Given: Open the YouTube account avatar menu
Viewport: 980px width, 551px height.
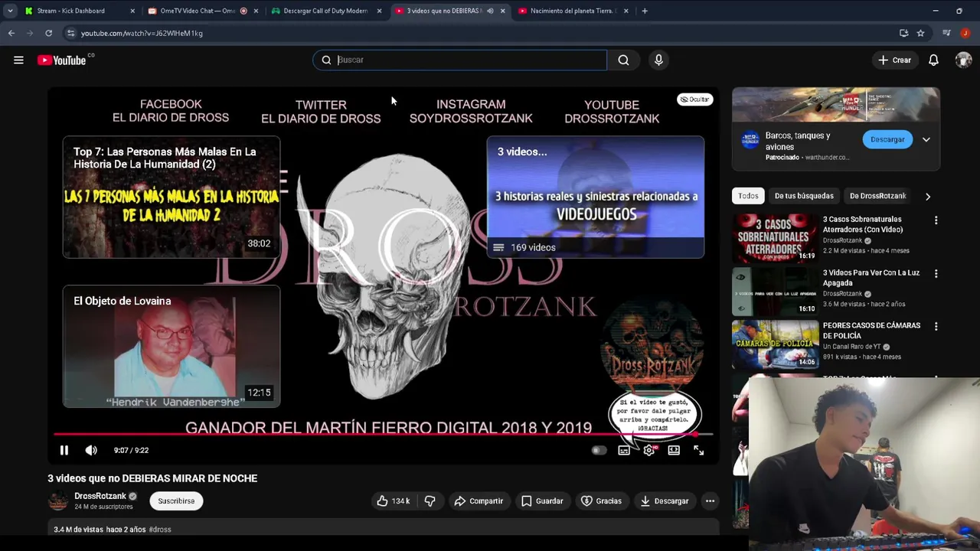Looking at the screenshot, I should pos(963,60).
